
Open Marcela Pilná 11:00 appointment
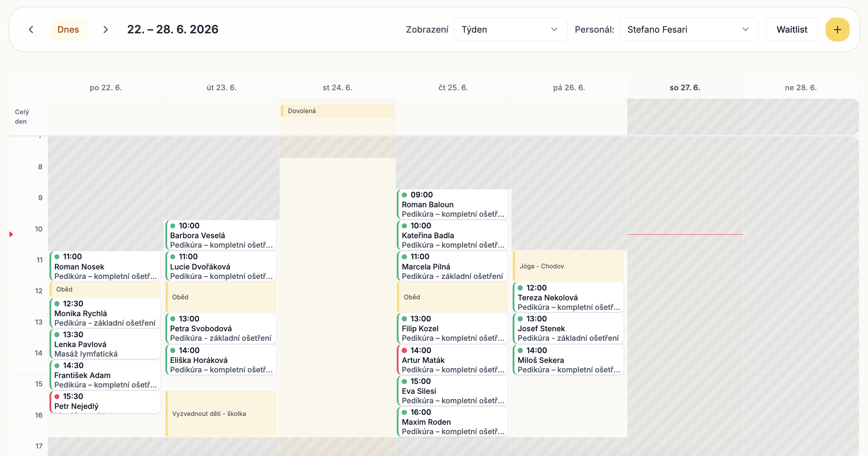453,266
